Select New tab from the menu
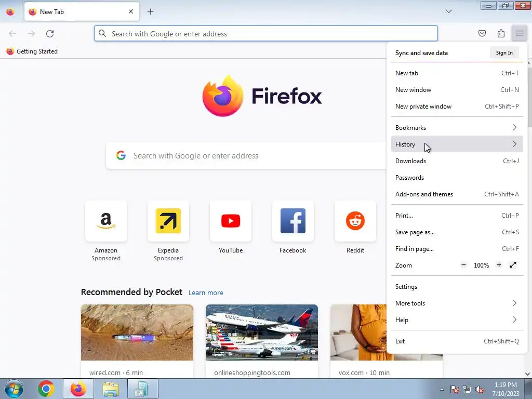 point(457,73)
